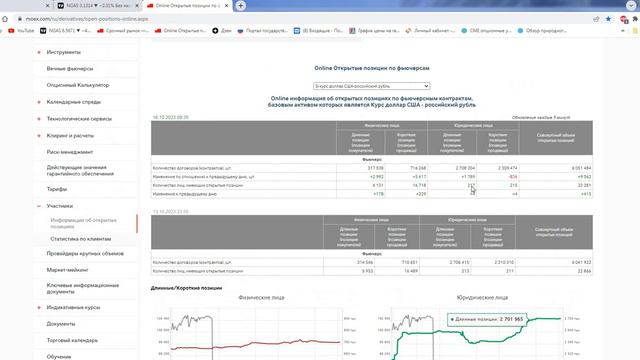Bookmark this page with star icon

pyautogui.click(x=609, y=19)
